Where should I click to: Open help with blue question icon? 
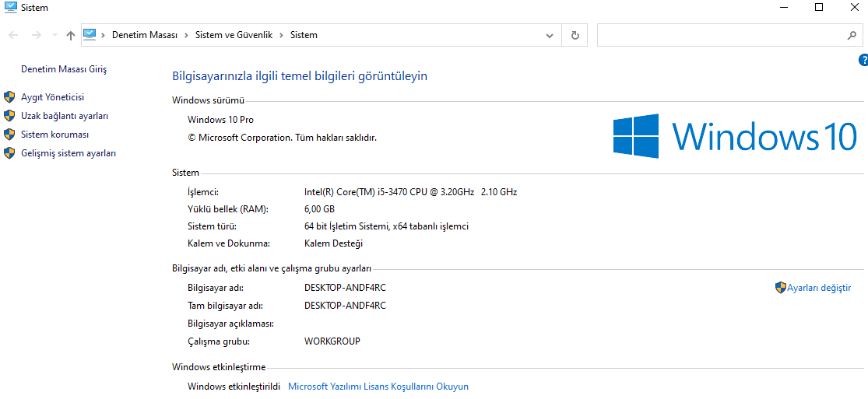[x=863, y=59]
